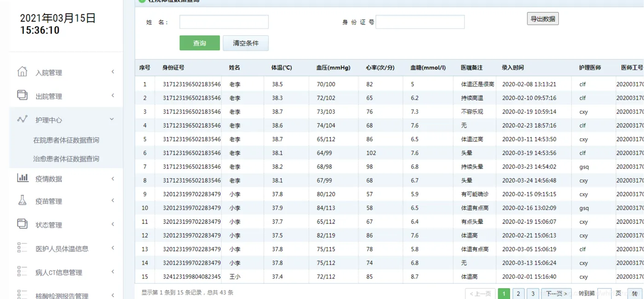Click the 体温(℃) column header

(282, 68)
